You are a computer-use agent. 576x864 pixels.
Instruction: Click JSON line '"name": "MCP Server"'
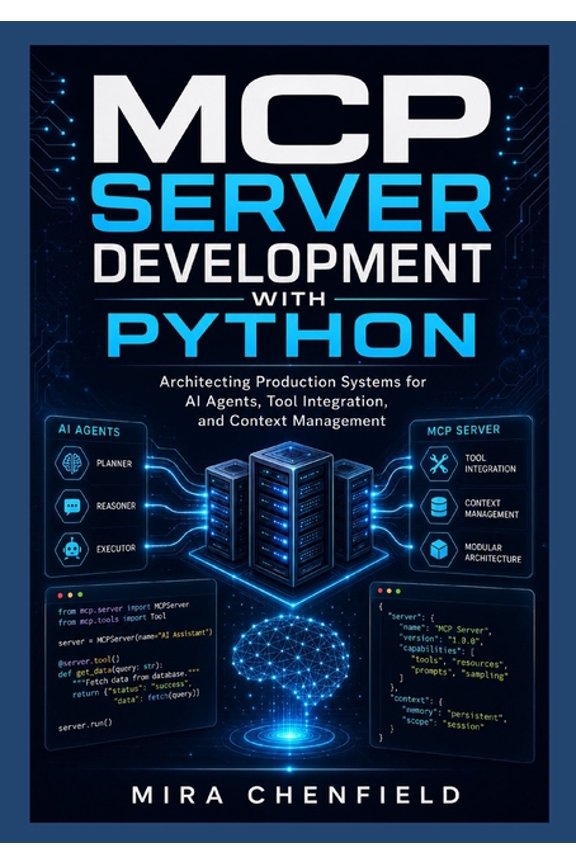tap(445, 629)
